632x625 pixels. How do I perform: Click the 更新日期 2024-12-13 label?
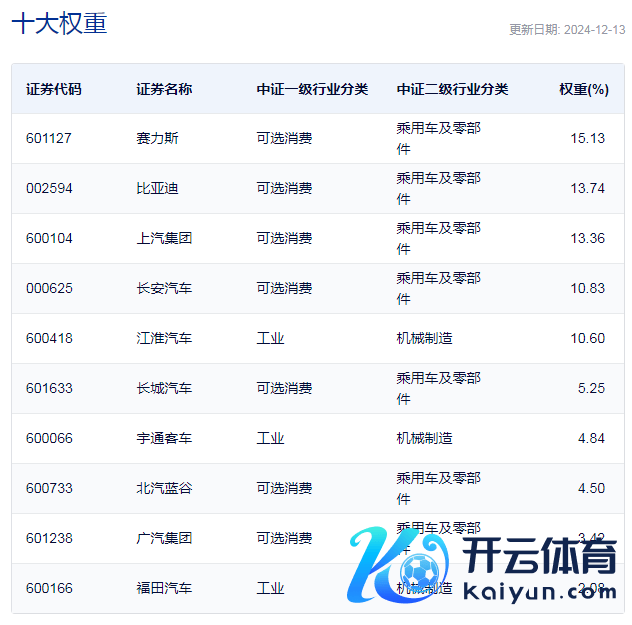point(566,30)
